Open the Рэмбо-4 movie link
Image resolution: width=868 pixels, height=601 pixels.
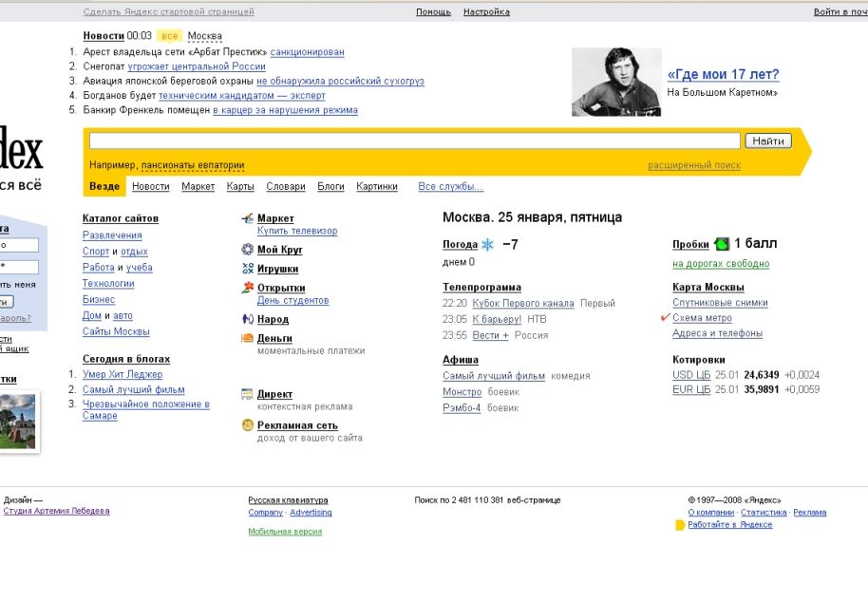[x=462, y=408]
